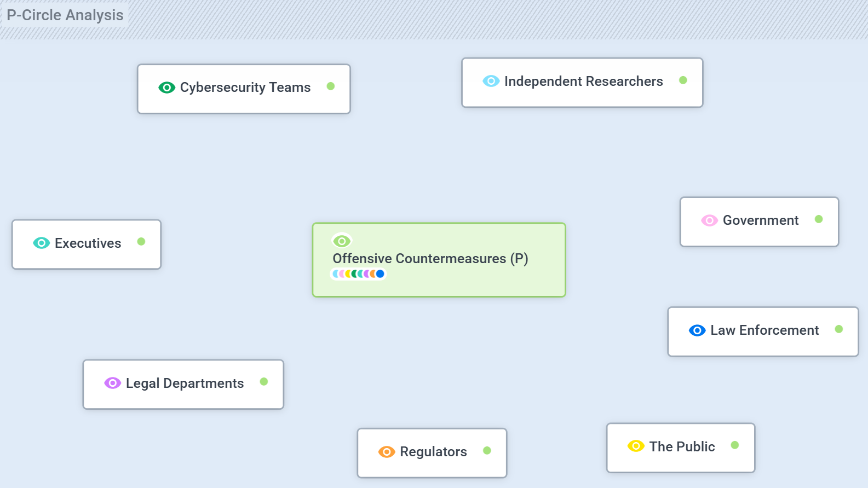Click the blue eye icon on Law Enforcement
Viewport: 868px width, 488px height.
[x=697, y=330]
